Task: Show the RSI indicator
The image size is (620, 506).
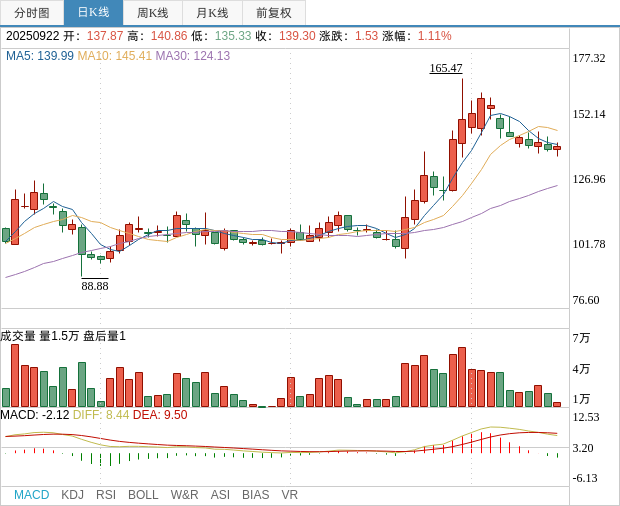Action: 106,495
